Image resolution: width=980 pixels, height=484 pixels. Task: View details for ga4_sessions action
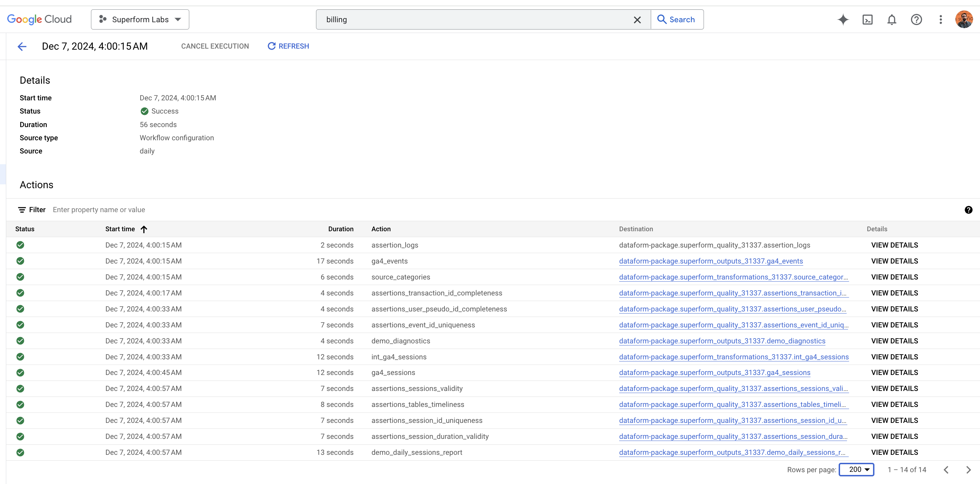coord(895,373)
